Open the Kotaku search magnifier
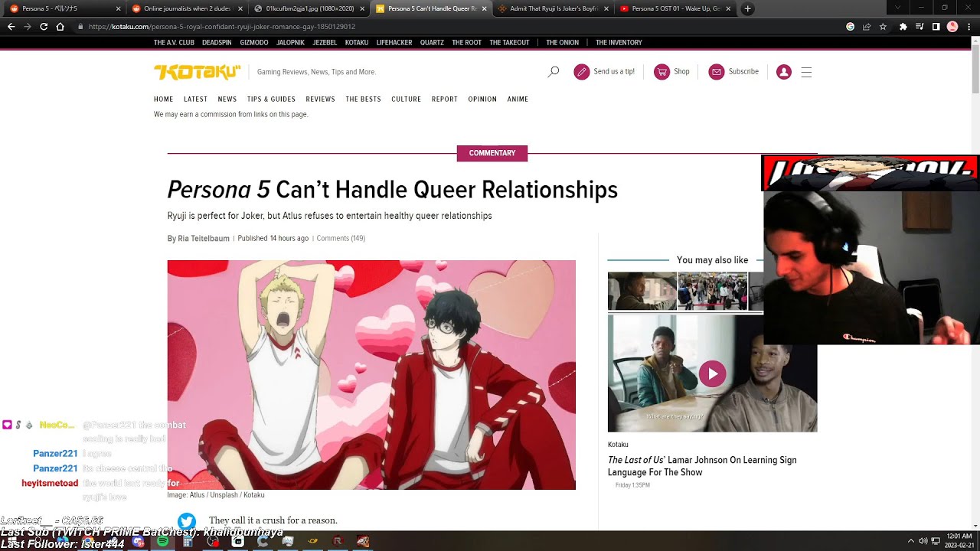 pos(554,72)
